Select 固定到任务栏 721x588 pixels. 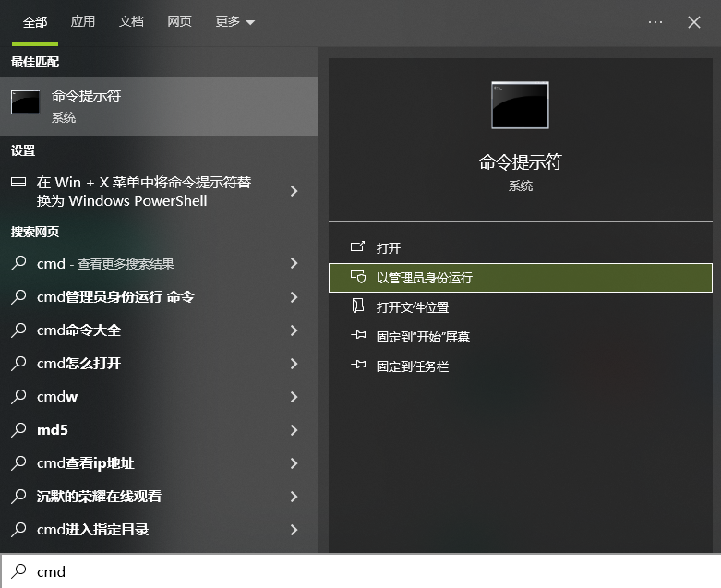click(x=520, y=366)
